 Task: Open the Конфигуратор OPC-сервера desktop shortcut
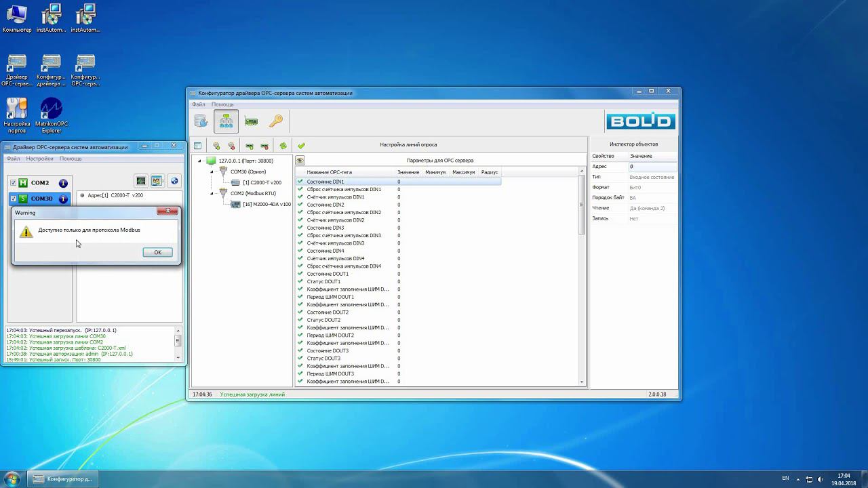(85, 70)
